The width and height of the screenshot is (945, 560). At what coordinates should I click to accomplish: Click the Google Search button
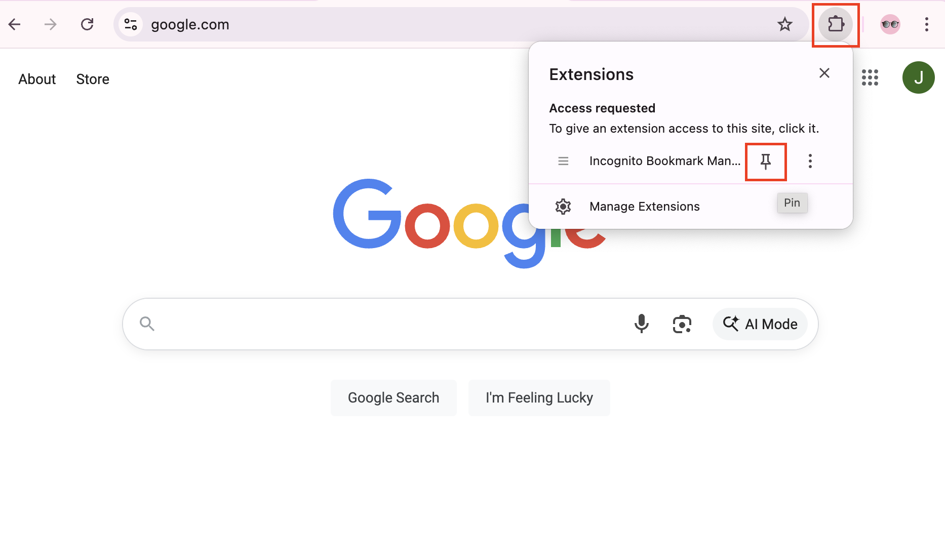tap(393, 397)
